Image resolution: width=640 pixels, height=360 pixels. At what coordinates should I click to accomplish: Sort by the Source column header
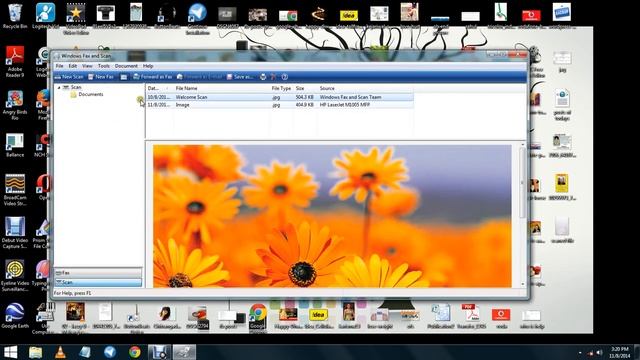(365, 88)
